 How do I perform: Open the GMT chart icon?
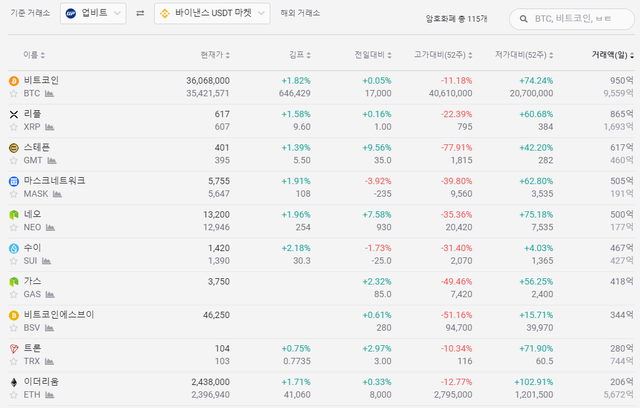(52, 161)
